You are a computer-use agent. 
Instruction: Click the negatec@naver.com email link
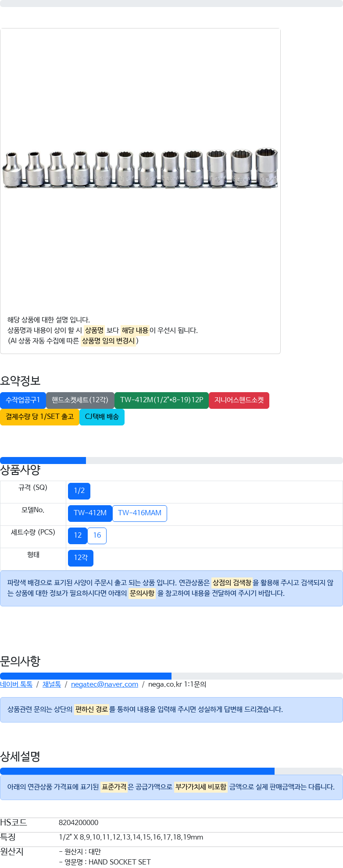(104, 684)
